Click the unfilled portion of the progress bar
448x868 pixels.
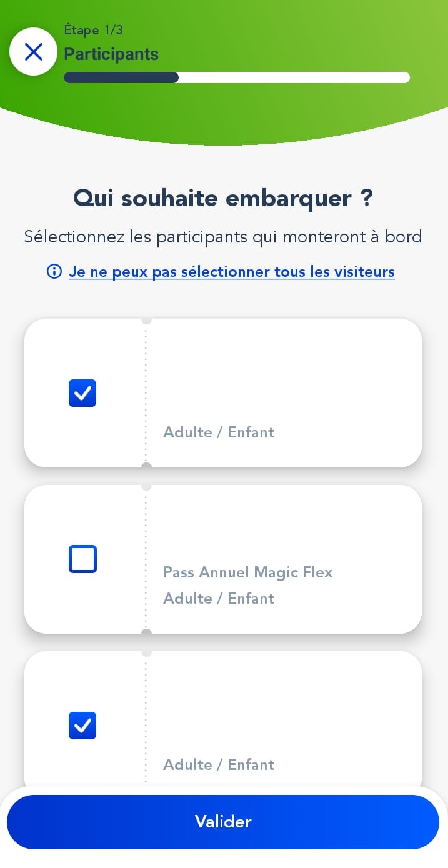294,77
